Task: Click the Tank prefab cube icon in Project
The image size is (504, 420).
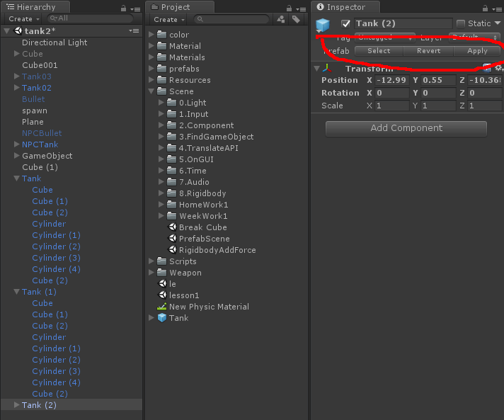Action: click(x=162, y=318)
